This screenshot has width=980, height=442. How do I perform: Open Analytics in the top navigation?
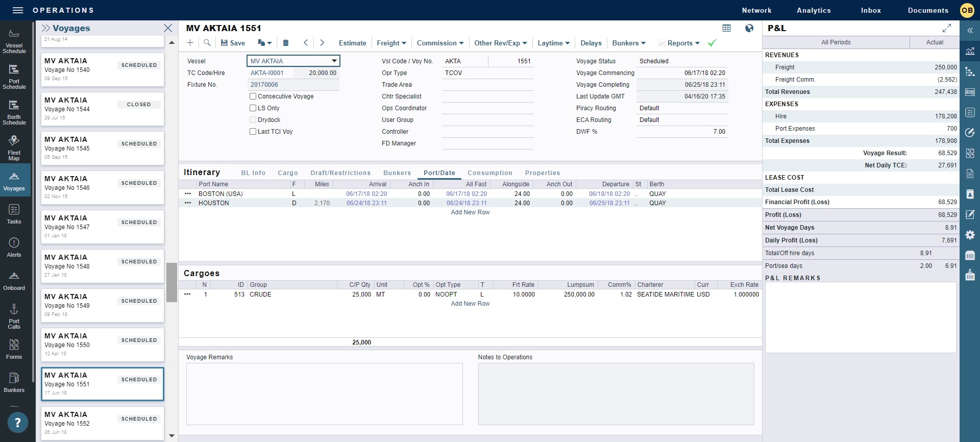pos(813,10)
